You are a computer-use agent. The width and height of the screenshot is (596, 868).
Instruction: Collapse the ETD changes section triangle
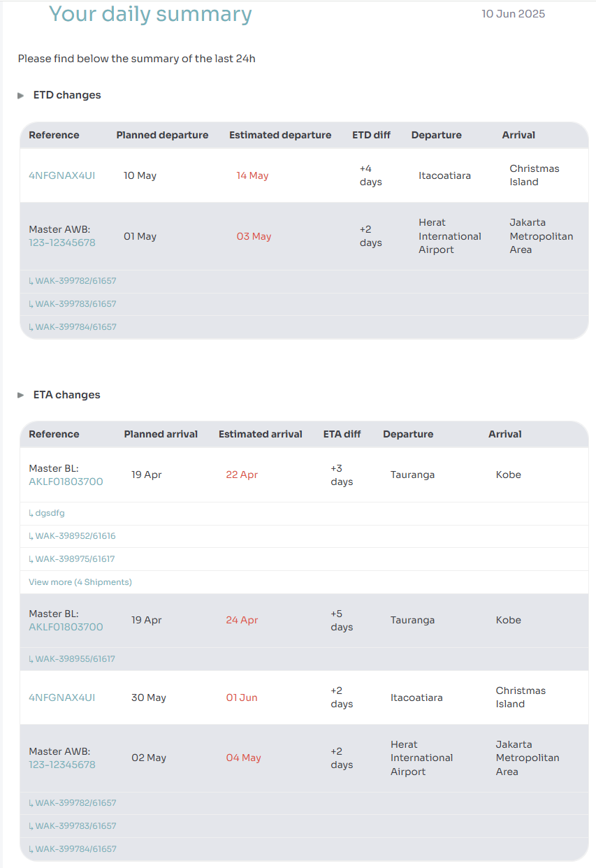(x=21, y=95)
